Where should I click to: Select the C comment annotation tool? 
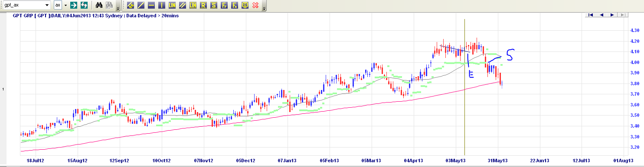245,5
